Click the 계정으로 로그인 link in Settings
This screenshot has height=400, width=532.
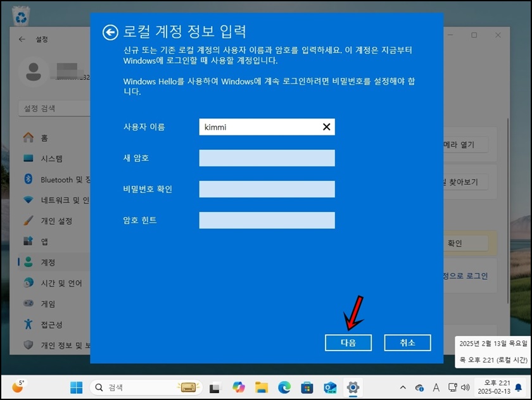(465, 276)
